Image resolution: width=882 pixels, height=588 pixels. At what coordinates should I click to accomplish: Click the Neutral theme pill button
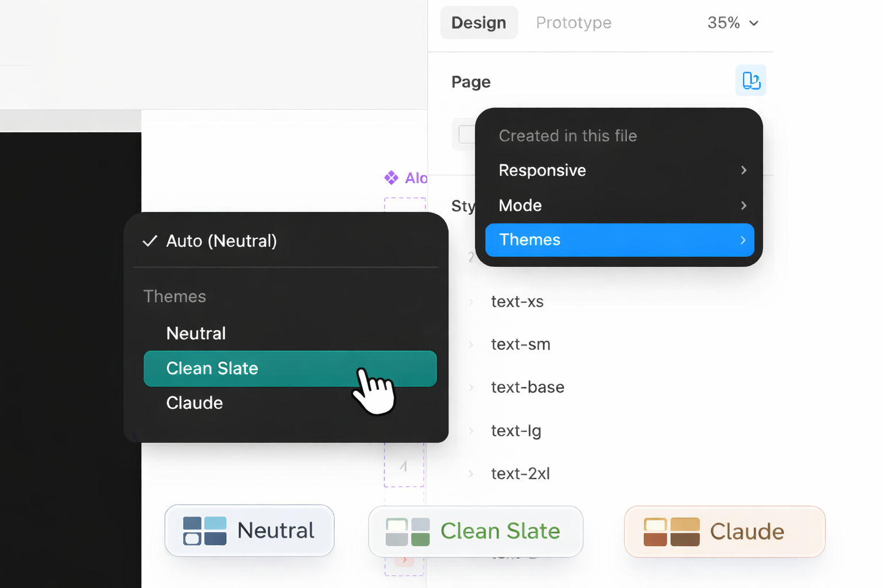[x=249, y=531]
